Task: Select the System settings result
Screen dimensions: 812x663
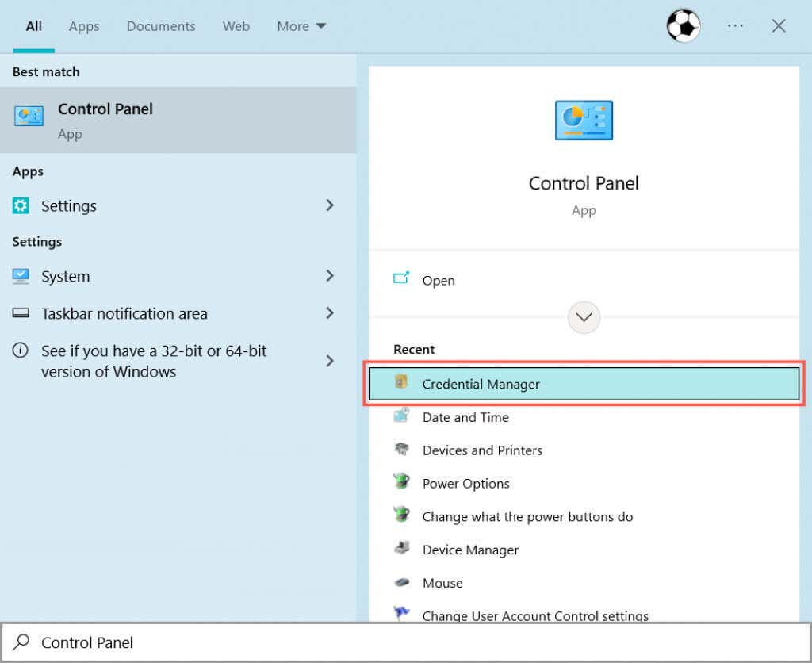Action: [178, 276]
